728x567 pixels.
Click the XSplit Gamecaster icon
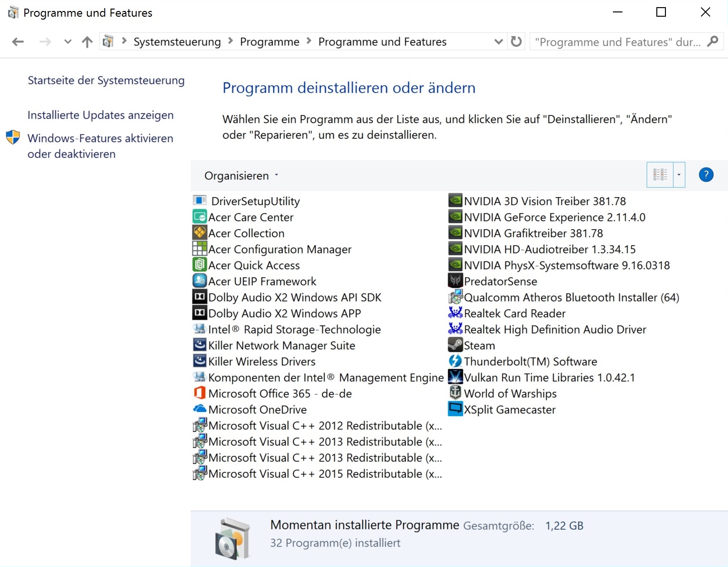455,409
